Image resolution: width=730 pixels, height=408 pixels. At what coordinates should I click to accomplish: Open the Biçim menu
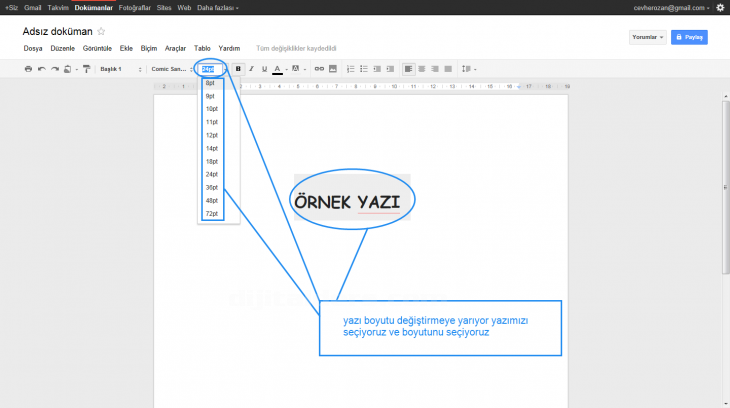(x=149, y=48)
